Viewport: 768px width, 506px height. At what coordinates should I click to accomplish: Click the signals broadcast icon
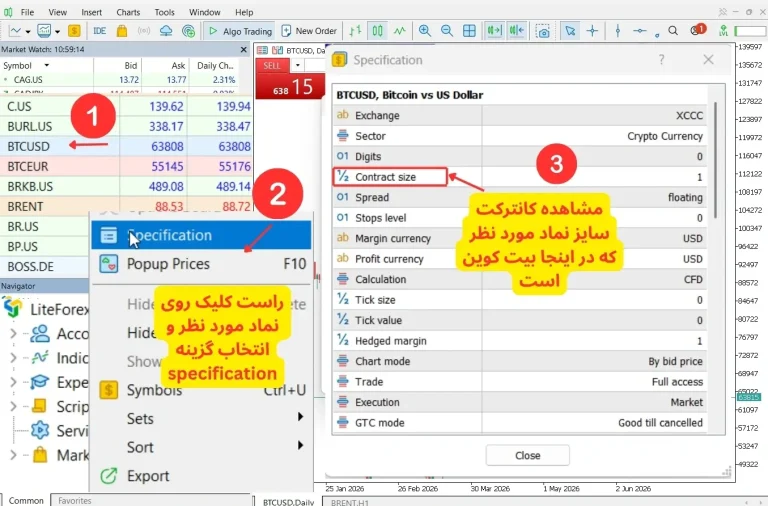click(x=144, y=31)
